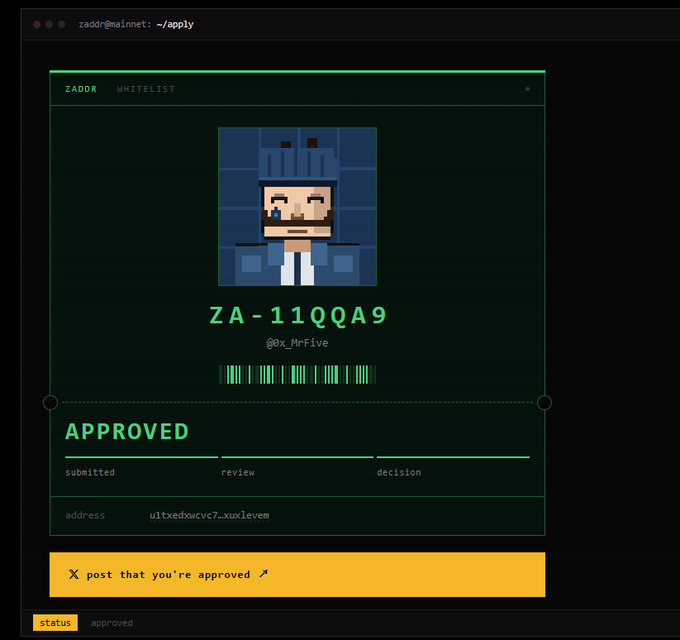Viewport: 680px width, 640px height.
Task: Click the APPROVED heading
Action: pos(127,431)
